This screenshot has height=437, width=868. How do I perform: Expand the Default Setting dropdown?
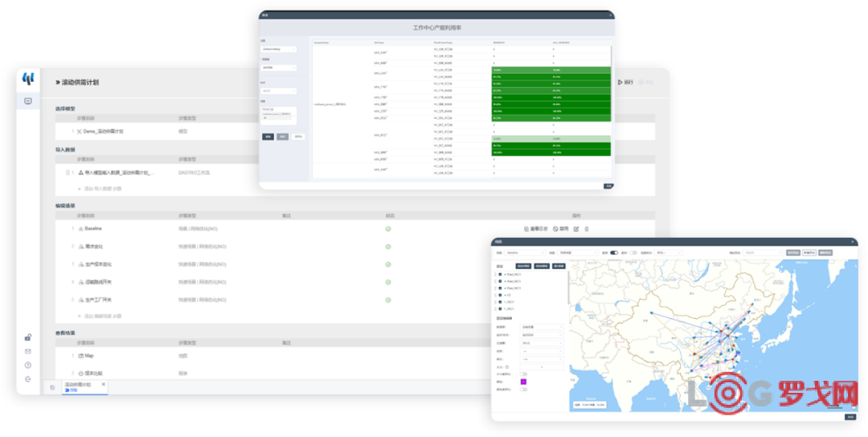pyautogui.click(x=279, y=49)
